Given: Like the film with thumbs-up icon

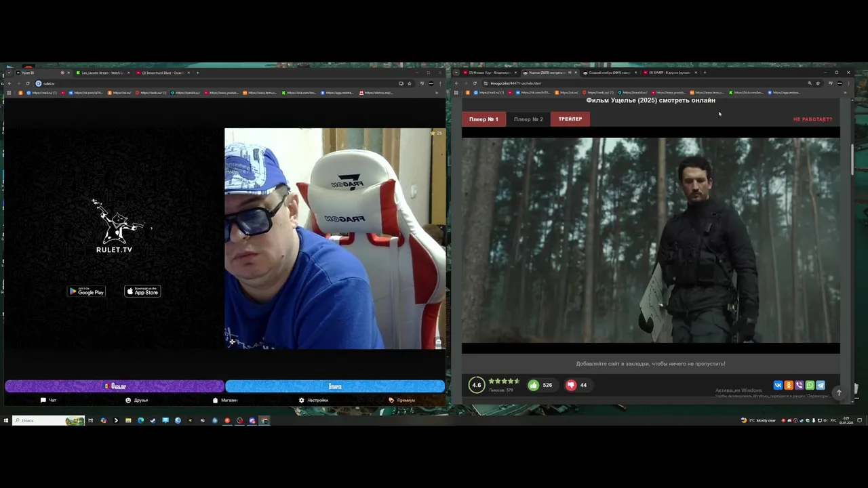Looking at the screenshot, I should click(534, 385).
